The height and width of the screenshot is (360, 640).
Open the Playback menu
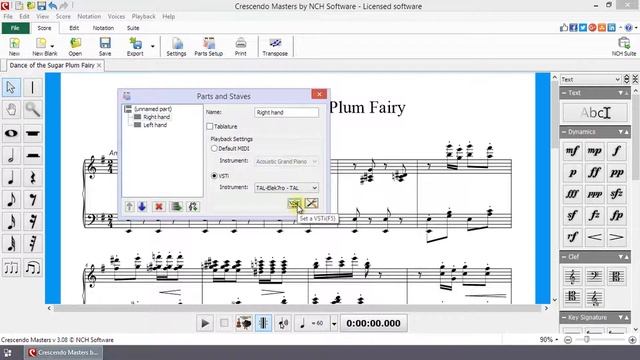point(143,17)
